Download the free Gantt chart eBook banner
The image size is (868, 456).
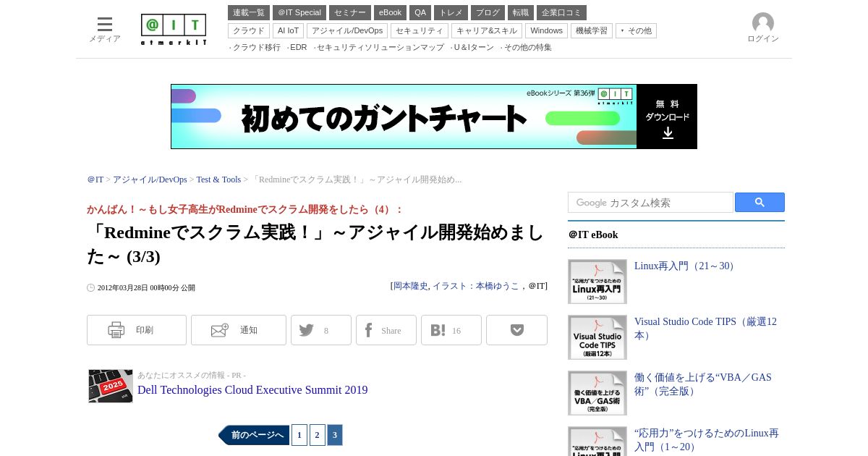tap(434, 117)
